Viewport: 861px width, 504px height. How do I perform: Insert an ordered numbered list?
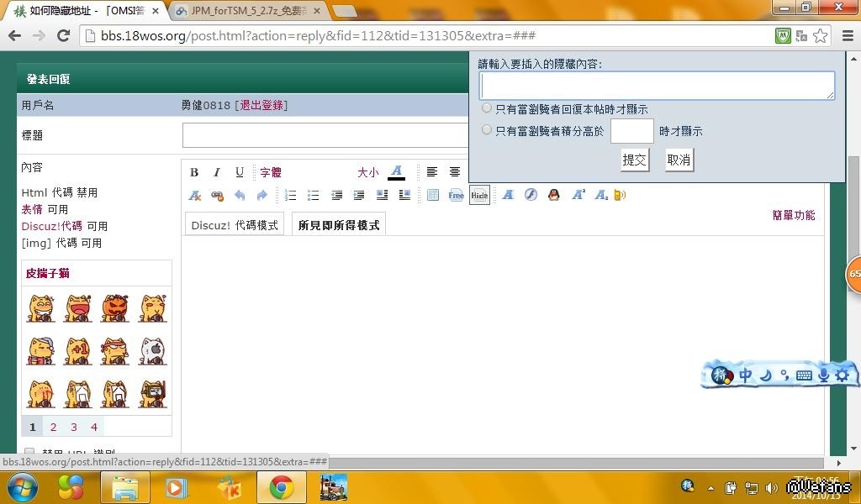[x=291, y=195]
